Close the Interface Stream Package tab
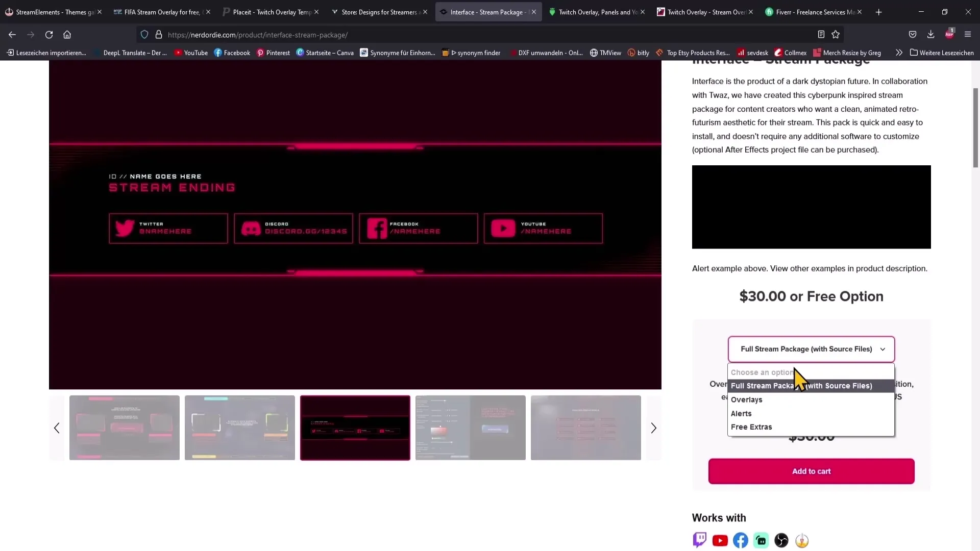 coord(534,12)
